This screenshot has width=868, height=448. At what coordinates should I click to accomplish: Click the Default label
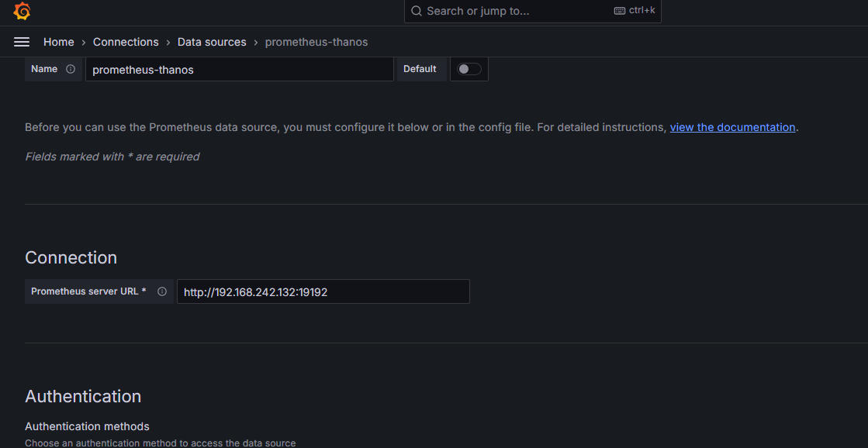pos(420,69)
